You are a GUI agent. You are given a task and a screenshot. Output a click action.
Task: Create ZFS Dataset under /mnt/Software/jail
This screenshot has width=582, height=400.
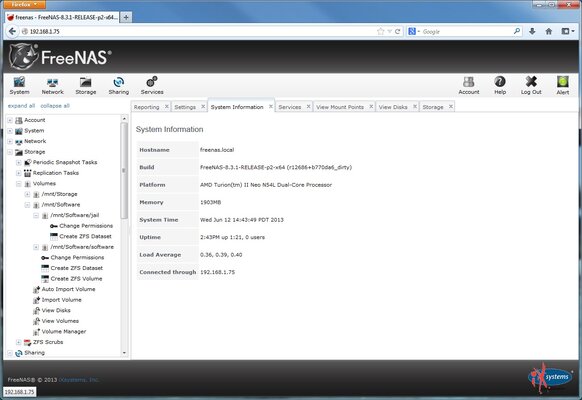(85, 236)
